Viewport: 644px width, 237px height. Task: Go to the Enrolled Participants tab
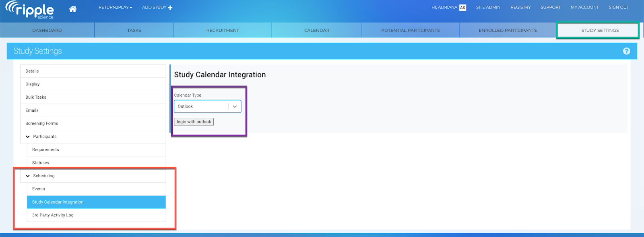pyautogui.click(x=508, y=30)
